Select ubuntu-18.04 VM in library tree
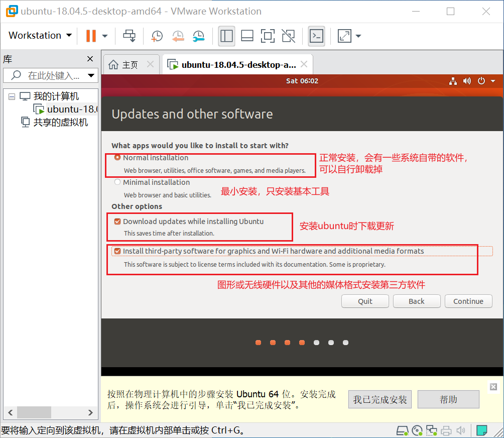The height and width of the screenshot is (438, 504). (x=72, y=110)
